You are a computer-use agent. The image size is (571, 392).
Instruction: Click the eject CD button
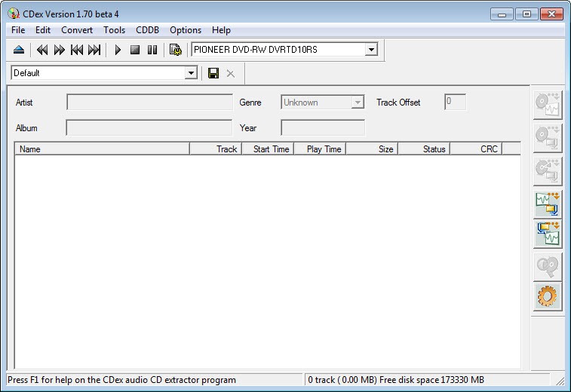pos(19,50)
